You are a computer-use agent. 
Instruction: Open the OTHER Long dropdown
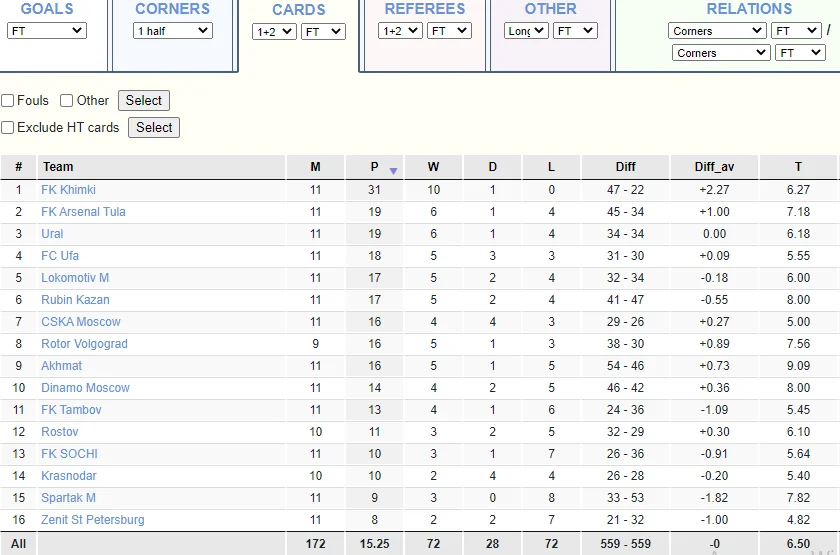pyautogui.click(x=526, y=31)
